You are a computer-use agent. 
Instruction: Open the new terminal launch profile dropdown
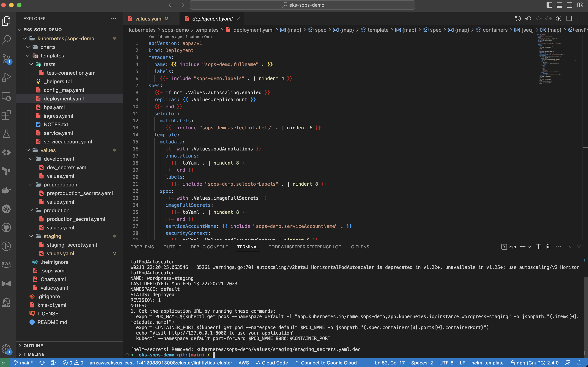tap(530, 247)
